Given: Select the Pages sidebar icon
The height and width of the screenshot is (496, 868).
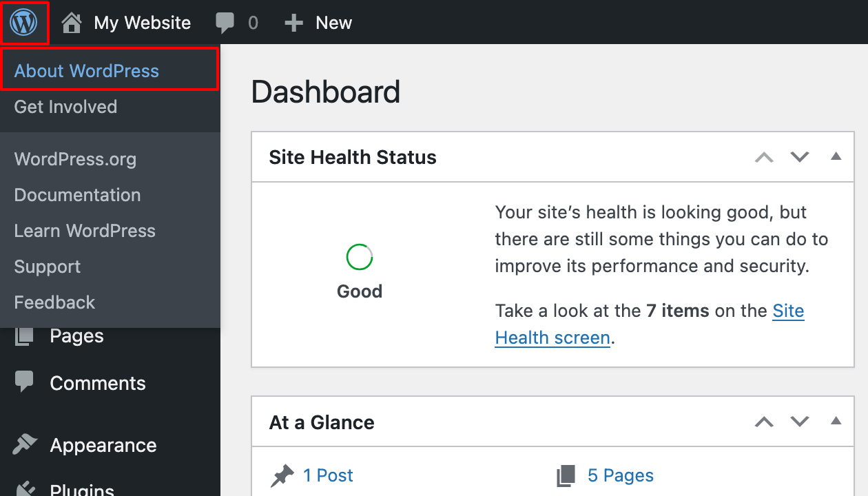Looking at the screenshot, I should 25,335.
